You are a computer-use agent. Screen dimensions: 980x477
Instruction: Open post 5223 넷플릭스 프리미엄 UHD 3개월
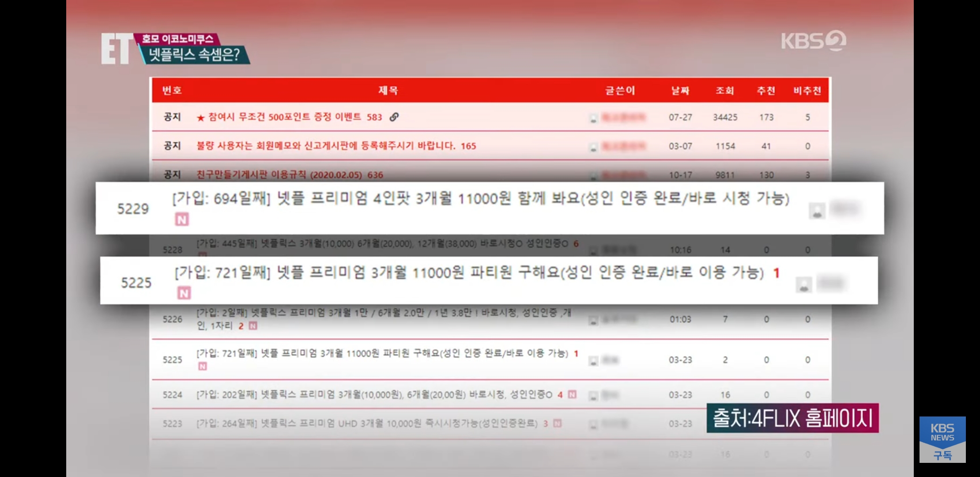tap(367, 424)
